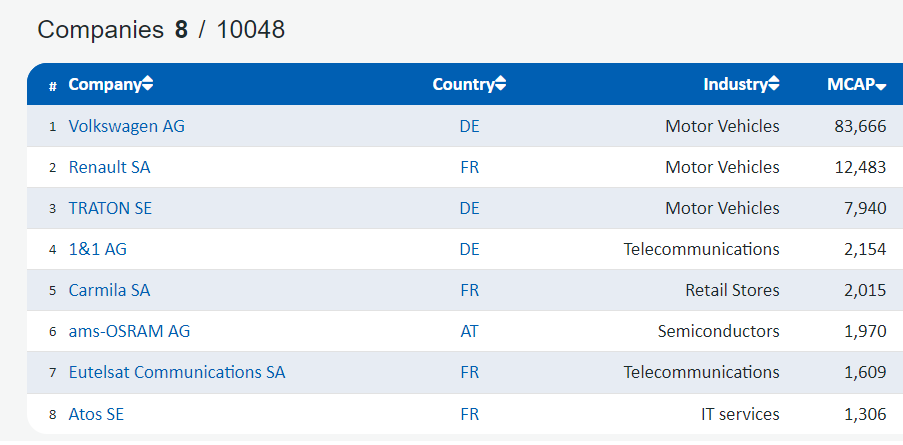Open 1&1 AG company link
Image resolution: width=903 pixels, height=445 pixels.
[x=97, y=249]
